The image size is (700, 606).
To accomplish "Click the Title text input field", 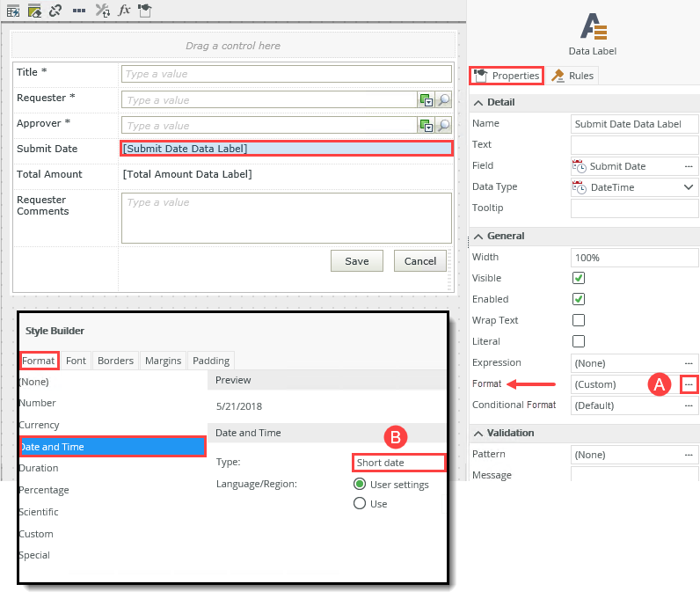I will pos(287,74).
